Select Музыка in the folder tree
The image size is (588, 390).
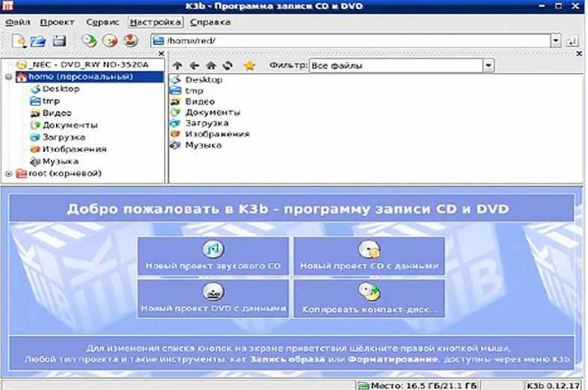pos(60,162)
